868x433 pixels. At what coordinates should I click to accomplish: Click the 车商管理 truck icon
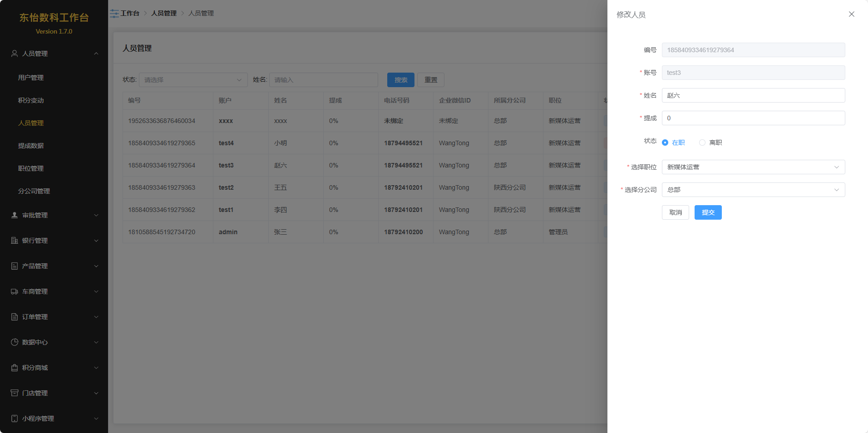[x=15, y=291]
